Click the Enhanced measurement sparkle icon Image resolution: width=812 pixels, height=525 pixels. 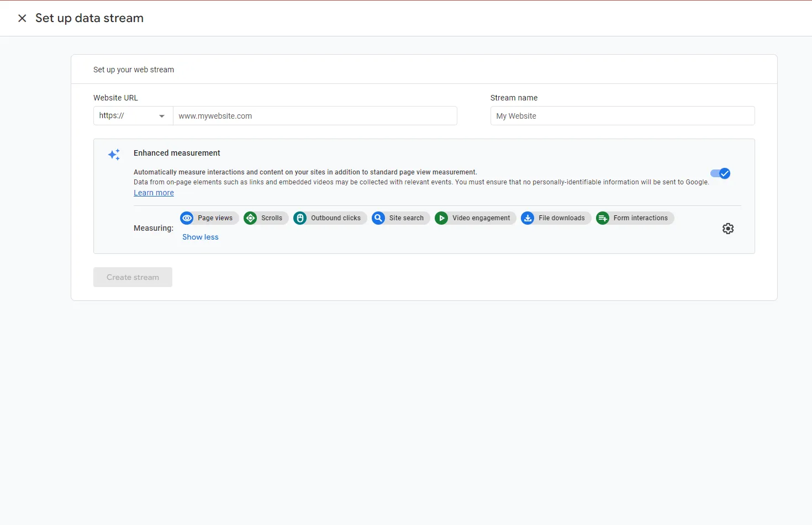[114, 155]
